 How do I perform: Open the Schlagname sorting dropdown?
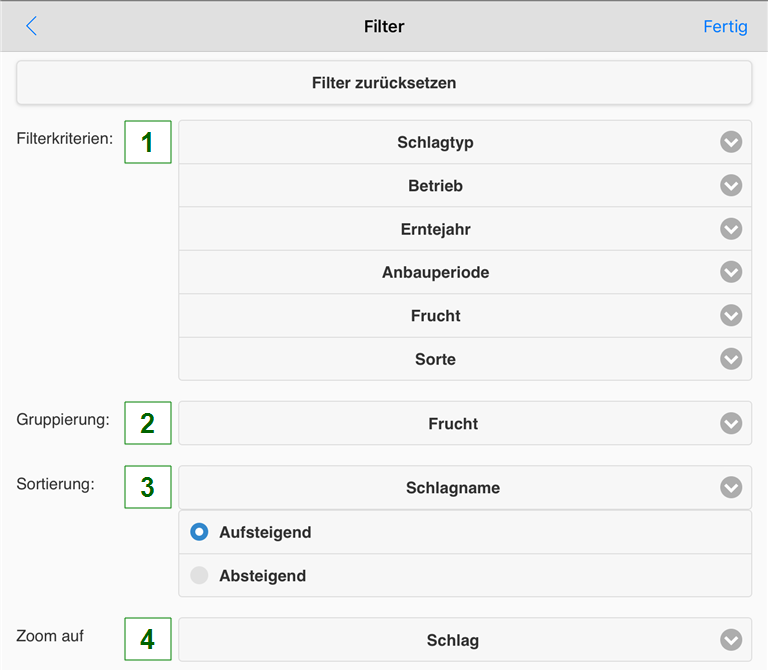(x=453, y=488)
